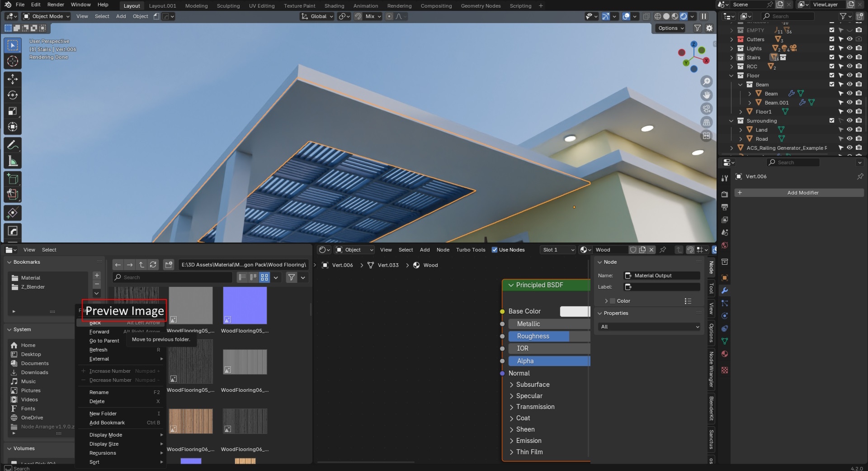Click the Add Modifier button
The width and height of the screenshot is (868, 471).
pos(799,193)
